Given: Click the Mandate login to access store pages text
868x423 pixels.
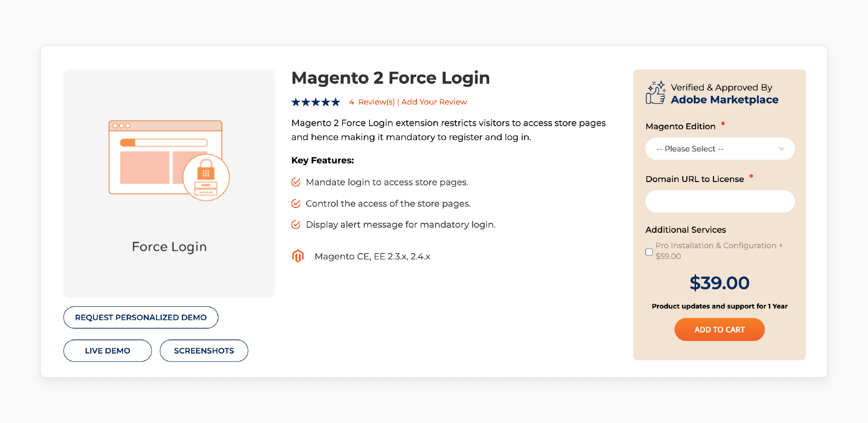Looking at the screenshot, I should coord(387,182).
